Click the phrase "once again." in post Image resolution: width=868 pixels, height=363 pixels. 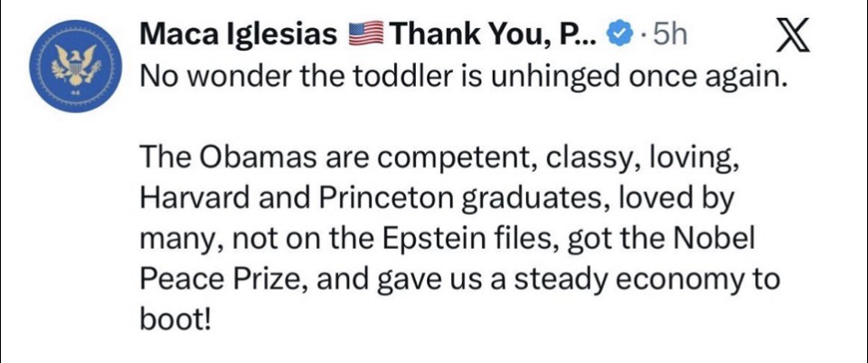[722, 77]
